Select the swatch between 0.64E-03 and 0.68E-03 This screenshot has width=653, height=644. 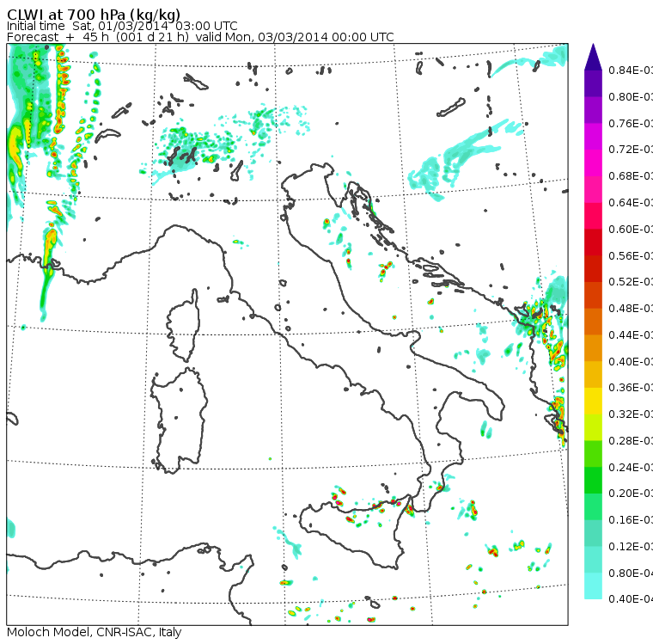pos(594,189)
